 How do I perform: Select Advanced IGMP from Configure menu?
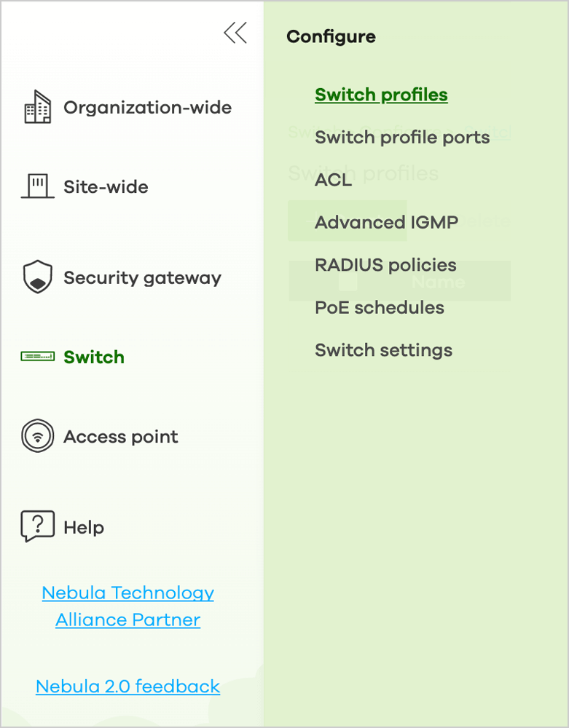pos(387,222)
